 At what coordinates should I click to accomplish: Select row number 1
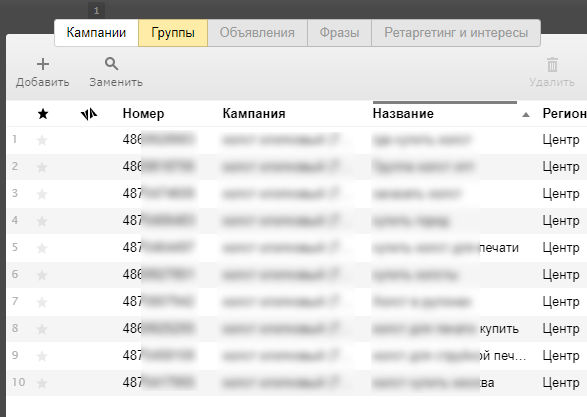[x=15, y=139]
